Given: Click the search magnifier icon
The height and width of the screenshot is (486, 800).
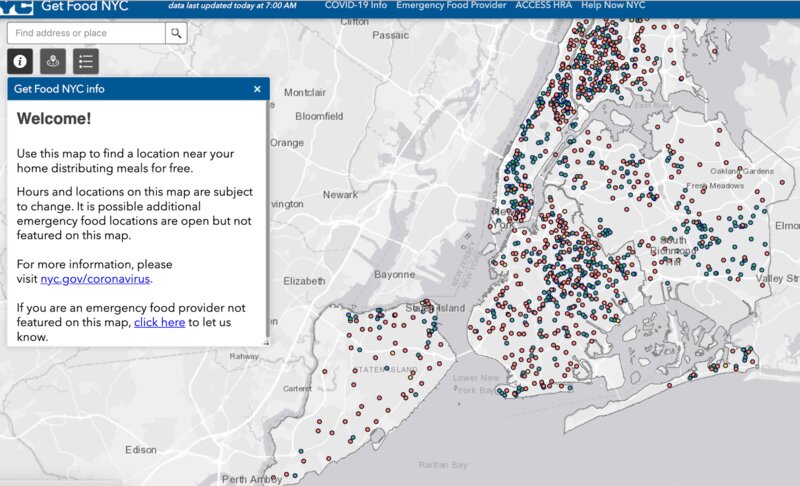Looking at the screenshot, I should coord(176,33).
